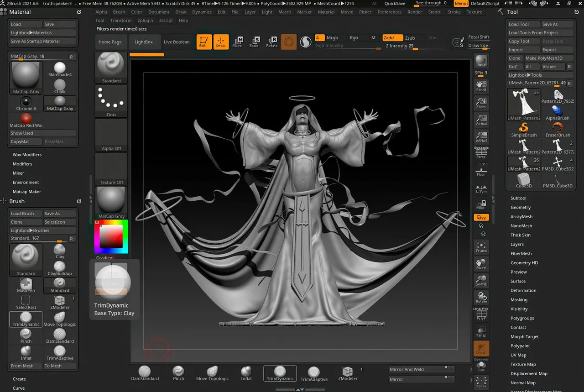Pick the ClayBuildup brush
Image resolution: width=584 pixels, height=392 pixels.
point(60,268)
